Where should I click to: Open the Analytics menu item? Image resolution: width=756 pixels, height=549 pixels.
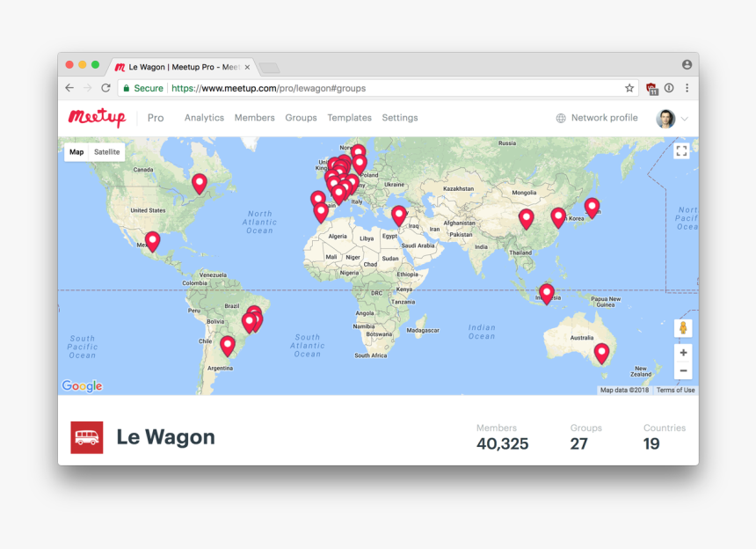click(x=204, y=118)
